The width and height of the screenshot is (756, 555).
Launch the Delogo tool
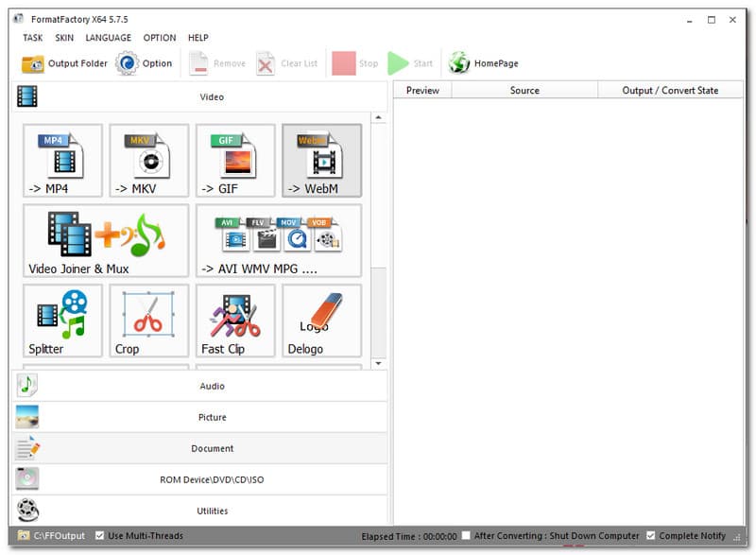pyautogui.click(x=321, y=321)
